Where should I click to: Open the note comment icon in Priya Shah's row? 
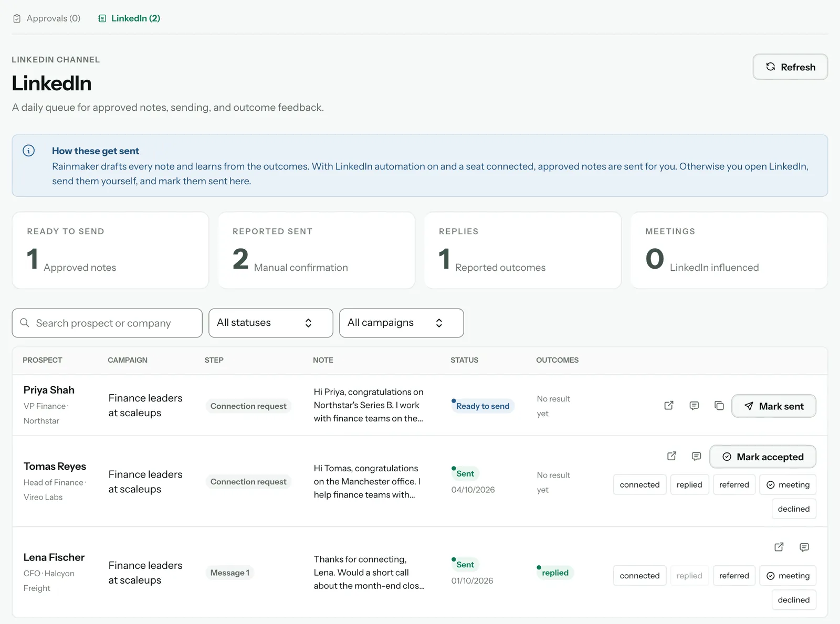pos(694,406)
